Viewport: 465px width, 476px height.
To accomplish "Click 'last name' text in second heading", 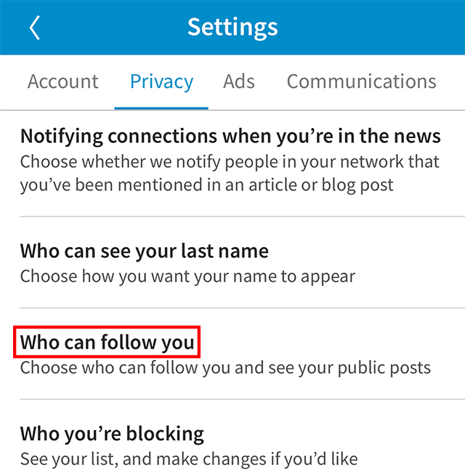I will 225,251.
